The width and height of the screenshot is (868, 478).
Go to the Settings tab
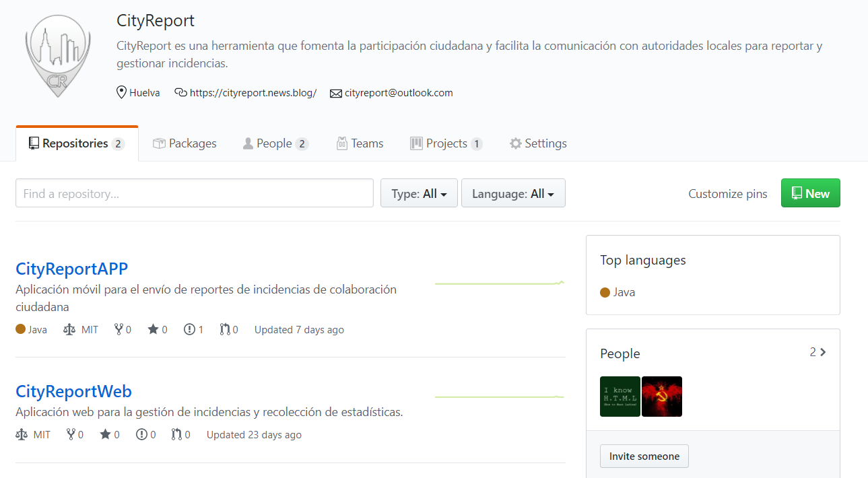pyautogui.click(x=538, y=143)
